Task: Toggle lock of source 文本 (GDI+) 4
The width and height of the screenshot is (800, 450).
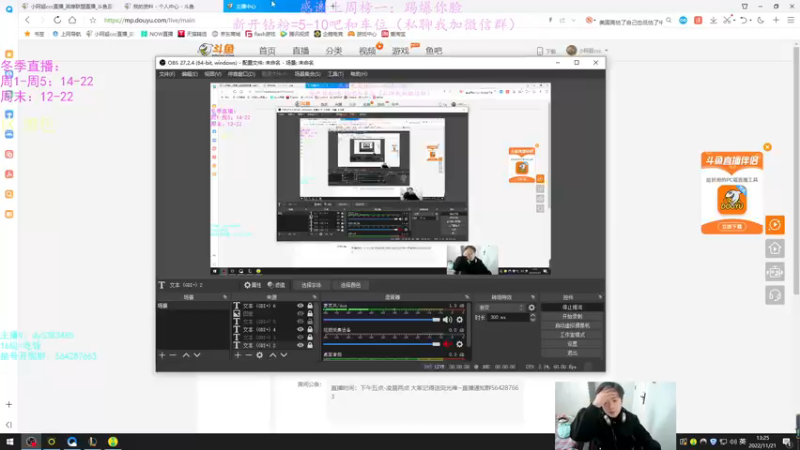Action: pyautogui.click(x=310, y=330)
